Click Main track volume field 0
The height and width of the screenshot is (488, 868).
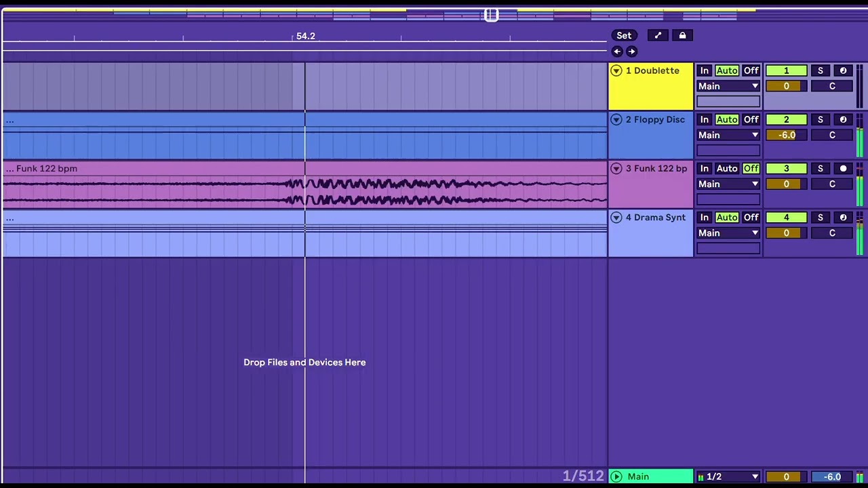click(x=787, y=476)
